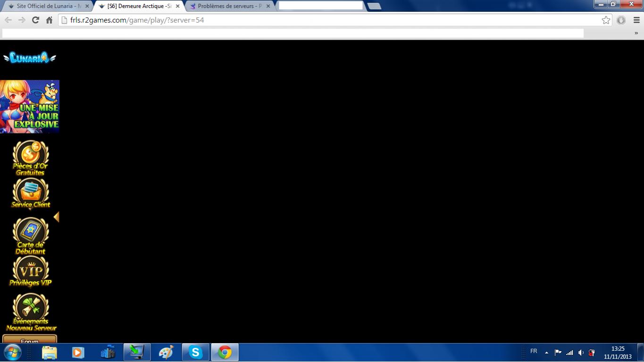
Task: Open Pièces d'Or Gratuites icon
Action: pyautogui.click(x=30, y=158)
